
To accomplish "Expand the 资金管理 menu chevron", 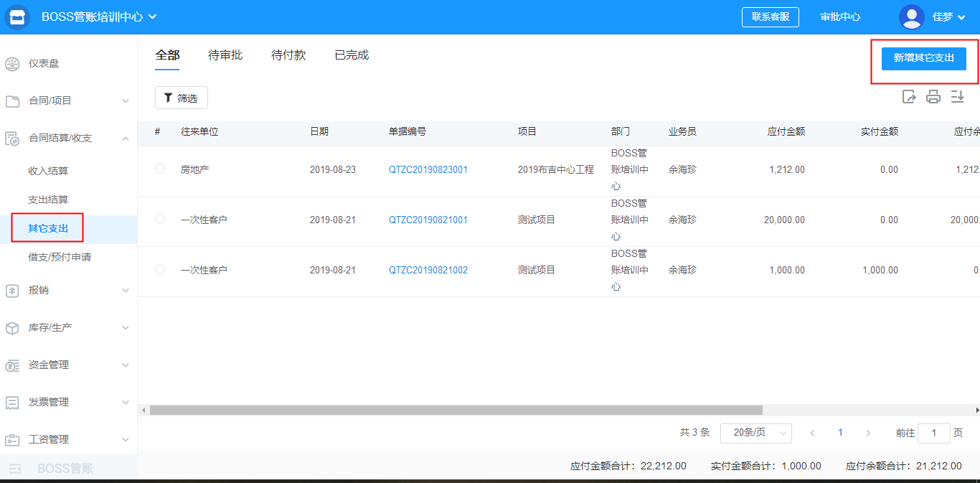I will 126,365.
